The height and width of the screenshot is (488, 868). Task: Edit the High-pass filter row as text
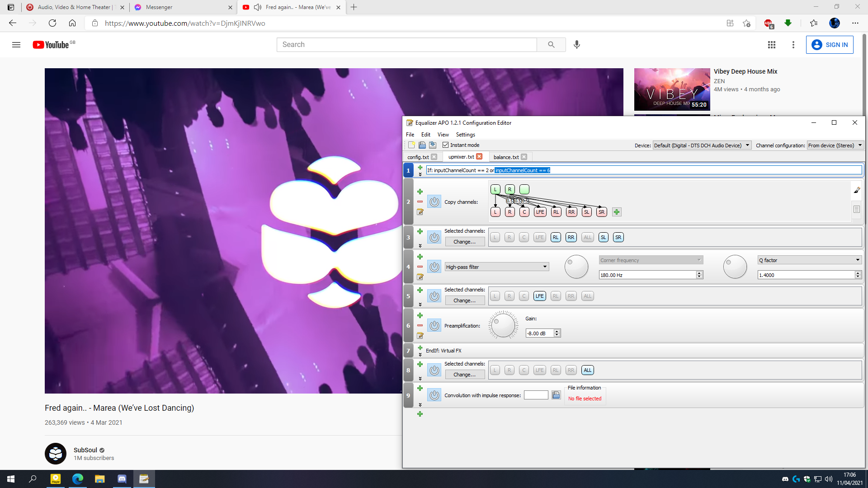(x=420, y=277)
